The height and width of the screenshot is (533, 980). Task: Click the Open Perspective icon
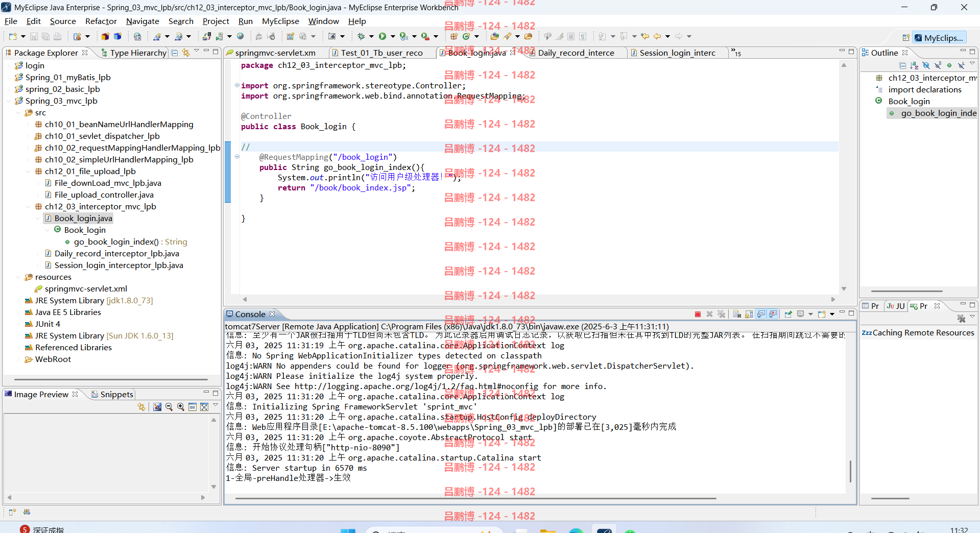tap(905, 38)
